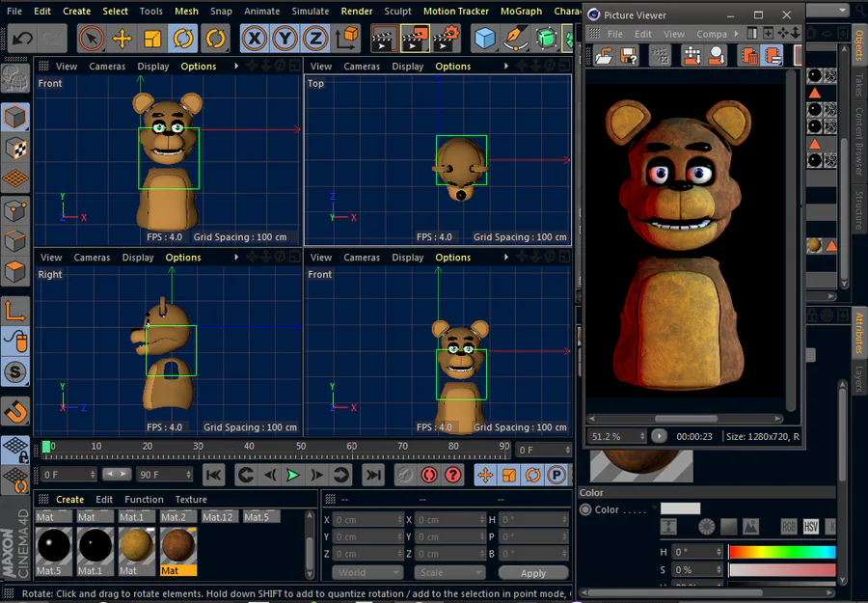Viewport: 868px width, 603px height.
Task: Render to Picture Viewer icon
Action: (415, 39)
